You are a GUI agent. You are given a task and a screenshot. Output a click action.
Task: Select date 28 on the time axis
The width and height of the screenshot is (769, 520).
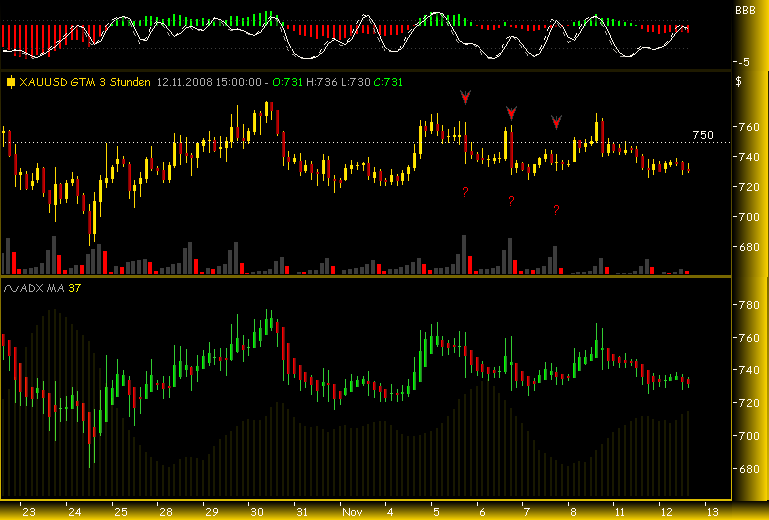pos(166,512)
